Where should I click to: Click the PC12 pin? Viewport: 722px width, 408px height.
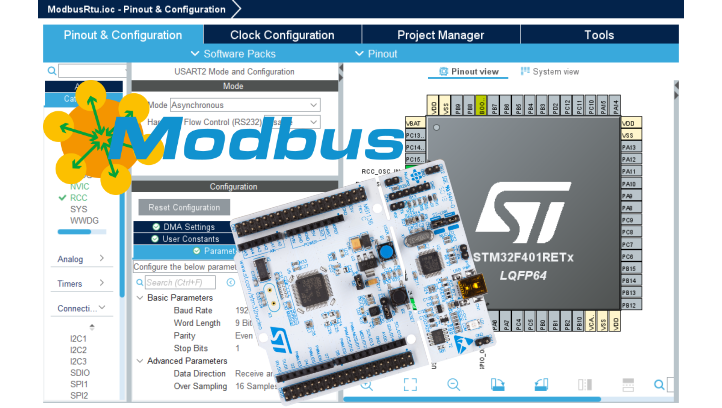567,105
